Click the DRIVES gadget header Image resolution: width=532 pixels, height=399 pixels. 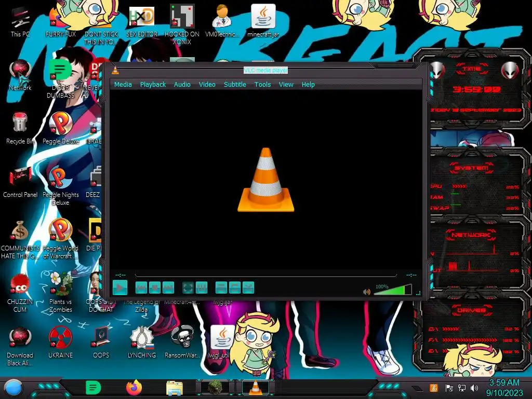(472, 310)
